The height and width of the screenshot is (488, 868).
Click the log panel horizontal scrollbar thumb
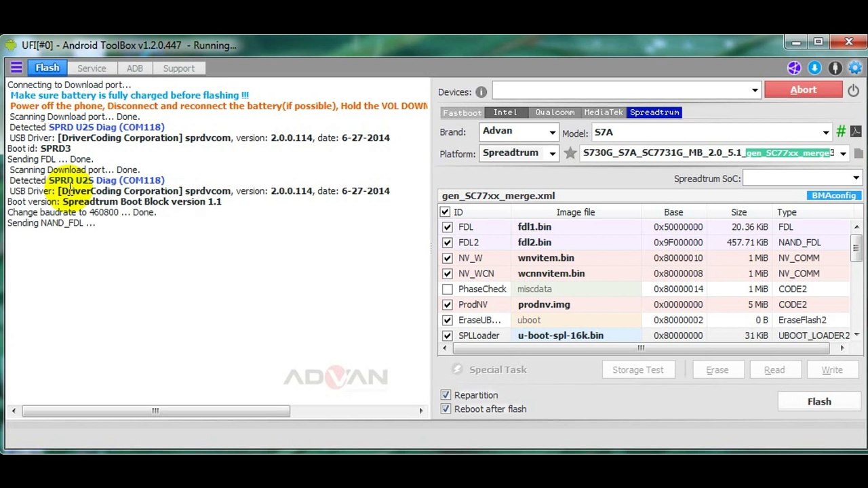pos(155,411)
